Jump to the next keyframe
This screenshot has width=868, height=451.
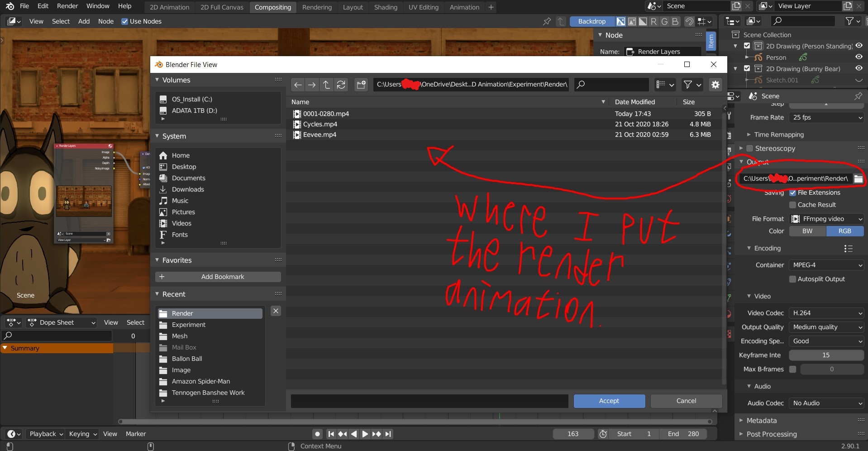click(x=377, y=434)
